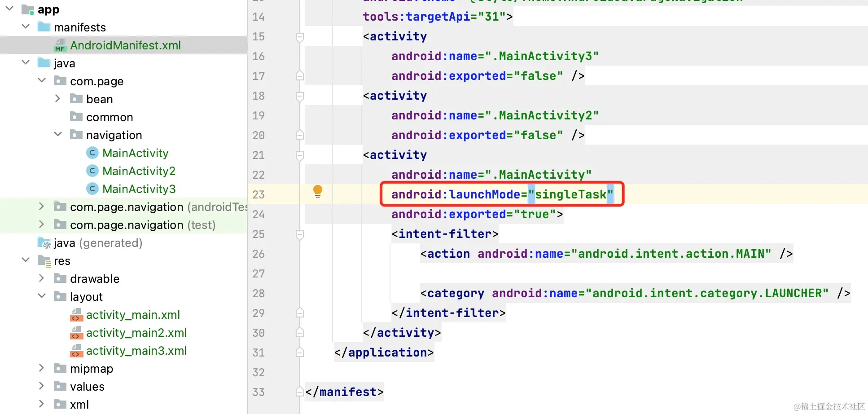Click fold marker at line 15 activity

pos(300,37)
